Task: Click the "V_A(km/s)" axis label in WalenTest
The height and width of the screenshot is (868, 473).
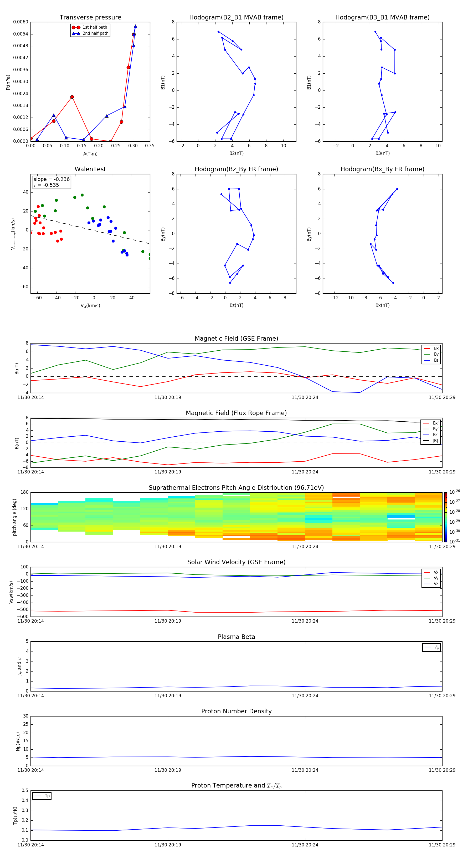Action: tap(90, 306)
